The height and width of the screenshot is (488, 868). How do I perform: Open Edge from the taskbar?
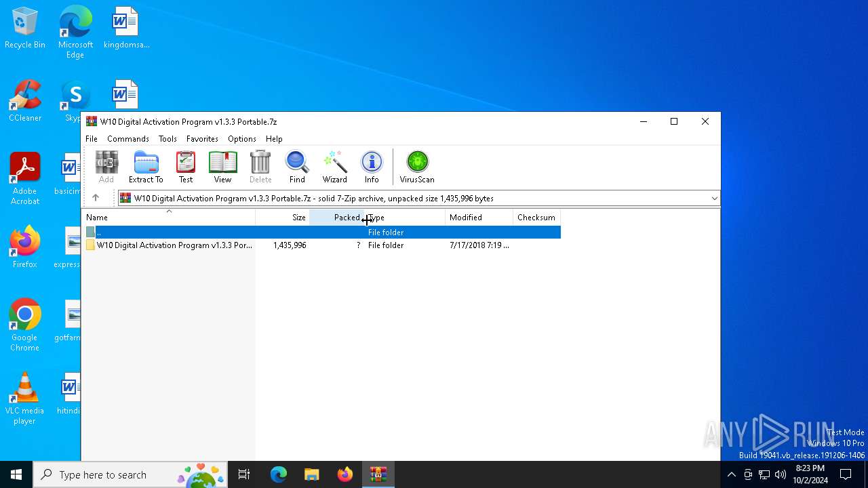(279, 474)
